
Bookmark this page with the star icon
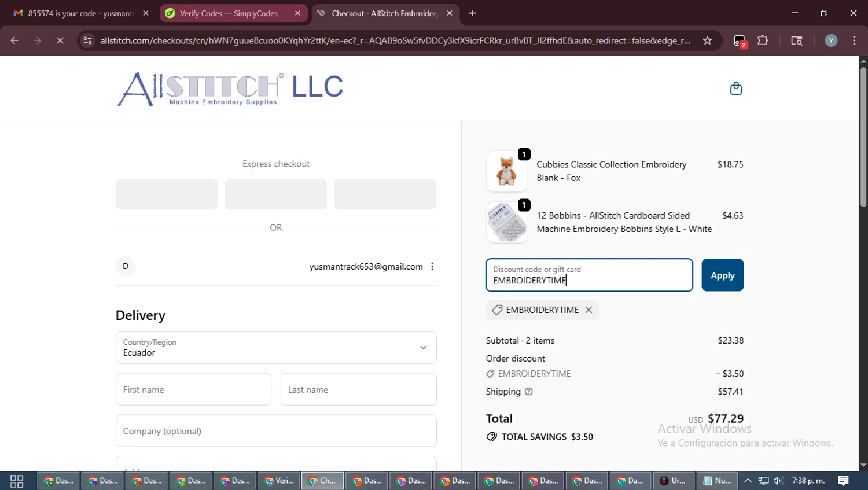(x=707, y=40)
